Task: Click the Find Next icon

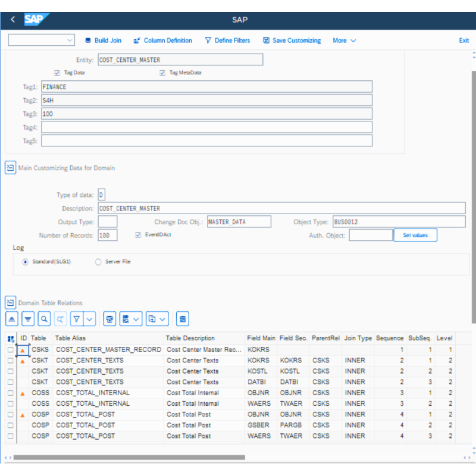Action: (x=59, y=319)
